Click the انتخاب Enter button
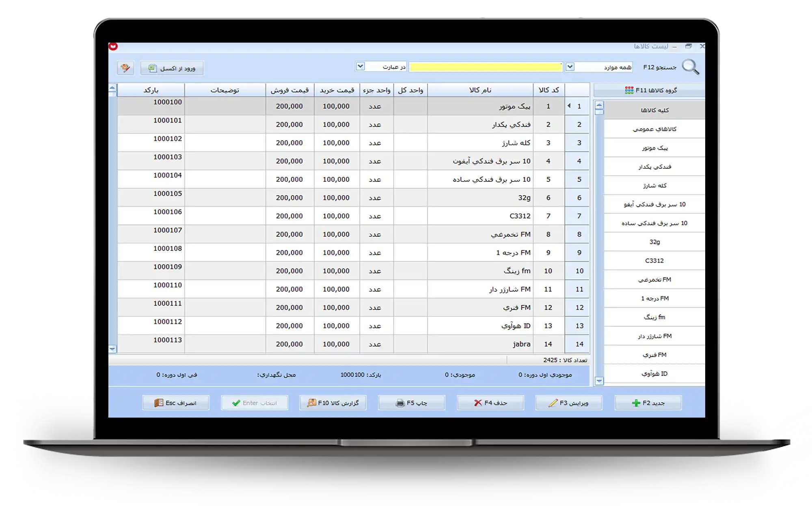This screenshot has height=506, width=812. pyautogui.click(x=255, y=403)
